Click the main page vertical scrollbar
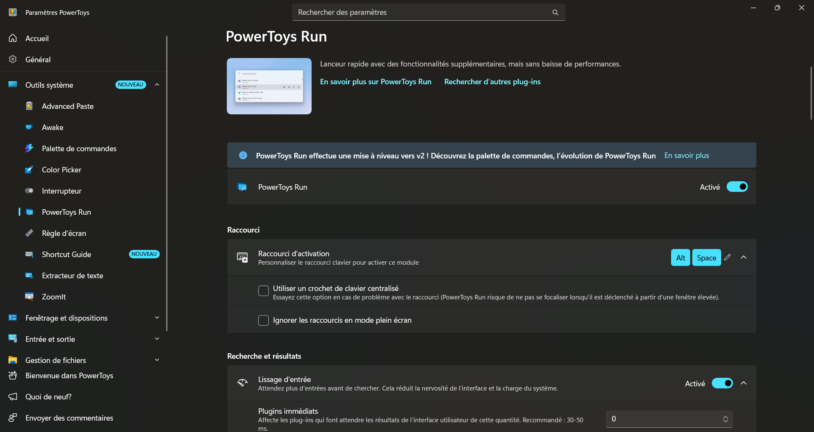 [811, 93]
